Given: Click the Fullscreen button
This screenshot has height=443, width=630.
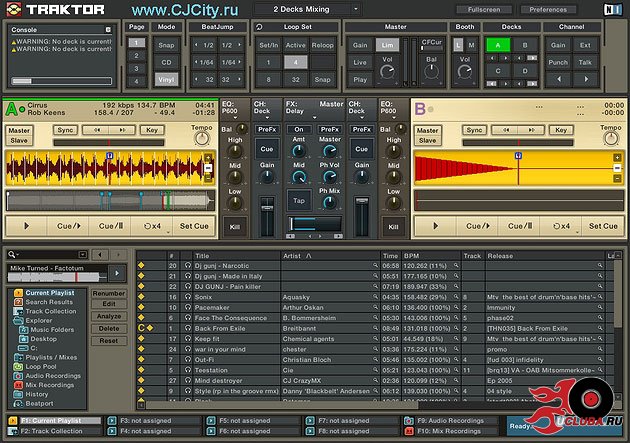Looking at the screenshot, I should point(484,9).
